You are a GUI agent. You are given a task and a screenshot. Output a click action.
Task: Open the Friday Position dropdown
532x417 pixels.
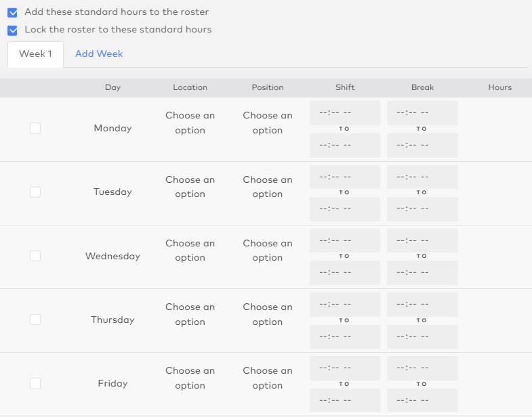(268, 378)
